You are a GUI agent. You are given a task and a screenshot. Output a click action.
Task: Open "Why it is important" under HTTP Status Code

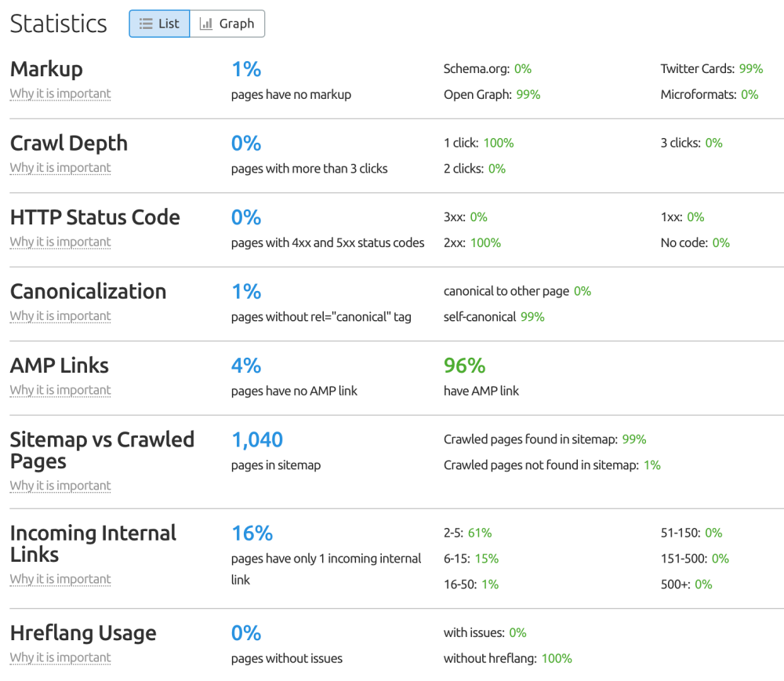click(60, 242)
